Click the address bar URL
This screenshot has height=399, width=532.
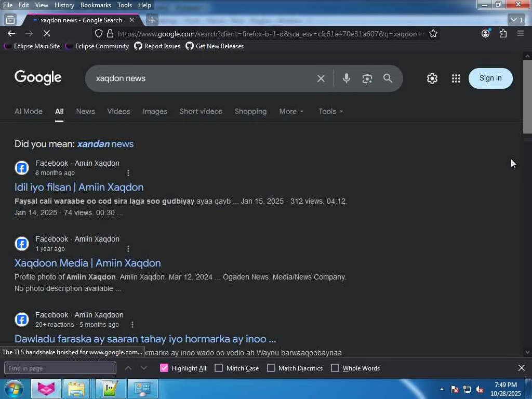click(271, 34)
